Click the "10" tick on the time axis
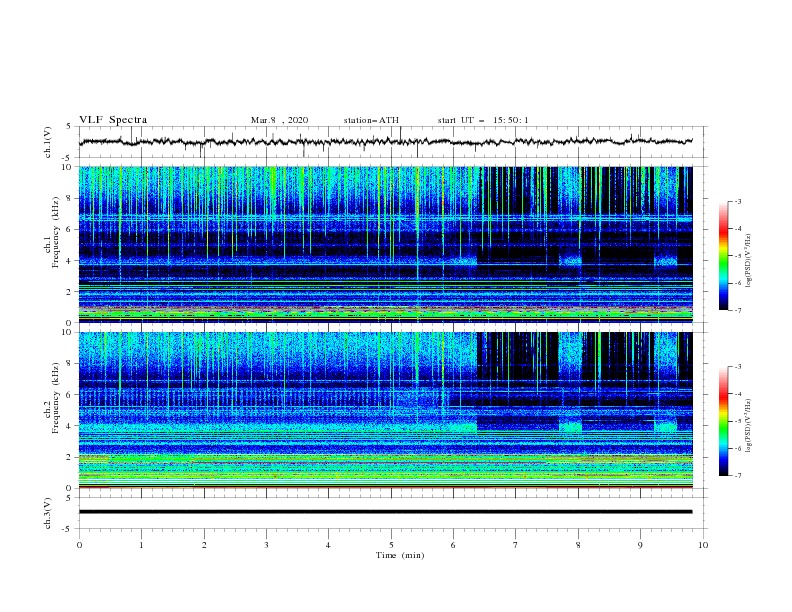 (x=703, y=545)
